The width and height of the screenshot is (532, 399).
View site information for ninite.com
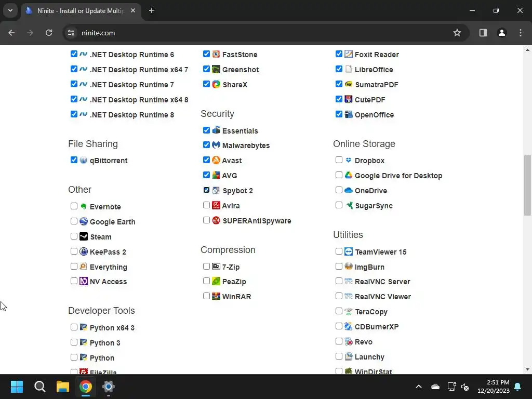click(71, 33)
